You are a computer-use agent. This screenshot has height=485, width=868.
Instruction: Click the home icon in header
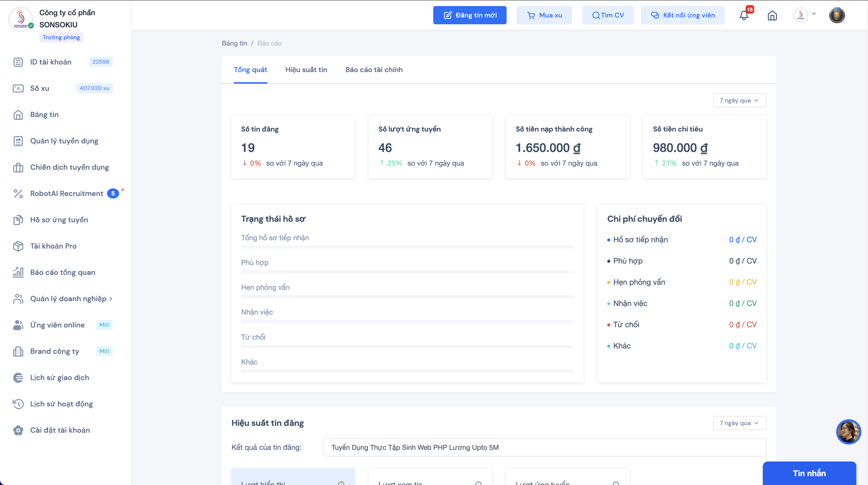click(772, 15)
